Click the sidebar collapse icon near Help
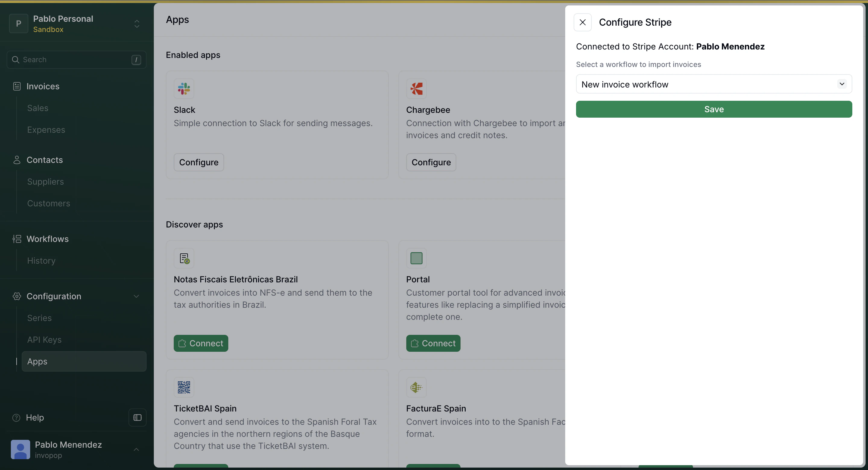This screenshot has width=868, height=470. click(x=137, y=418)
